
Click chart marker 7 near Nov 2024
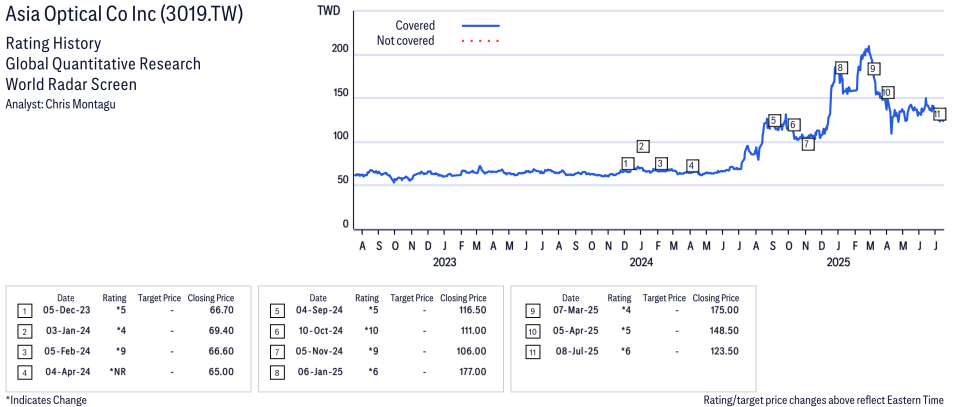[808, 144]
